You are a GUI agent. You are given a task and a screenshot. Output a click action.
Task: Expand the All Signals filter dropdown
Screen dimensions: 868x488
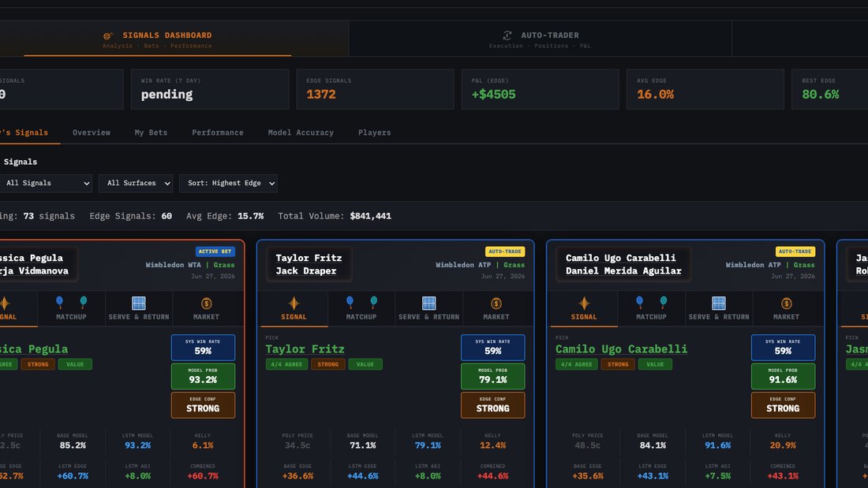coord(46,183)
